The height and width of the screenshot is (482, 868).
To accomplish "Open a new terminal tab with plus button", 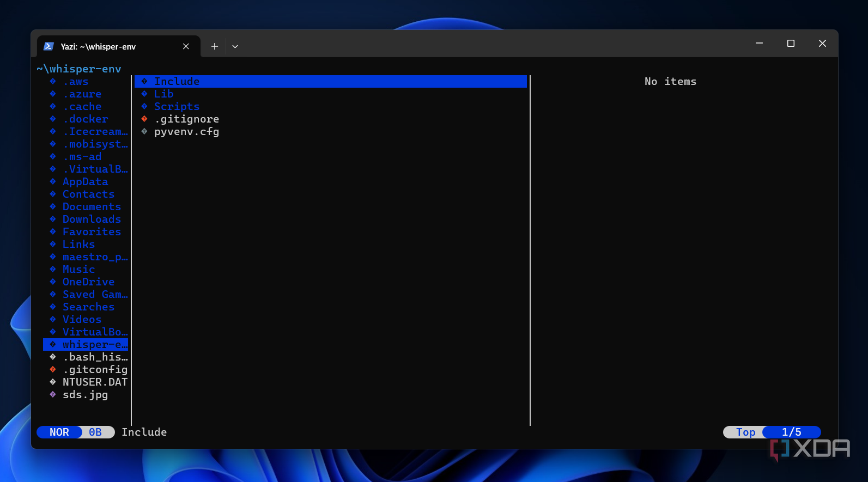I will (x=215, y=46).
